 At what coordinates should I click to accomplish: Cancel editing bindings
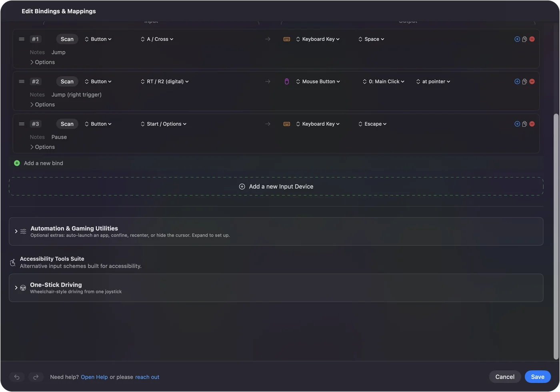[x=505, y=377]
